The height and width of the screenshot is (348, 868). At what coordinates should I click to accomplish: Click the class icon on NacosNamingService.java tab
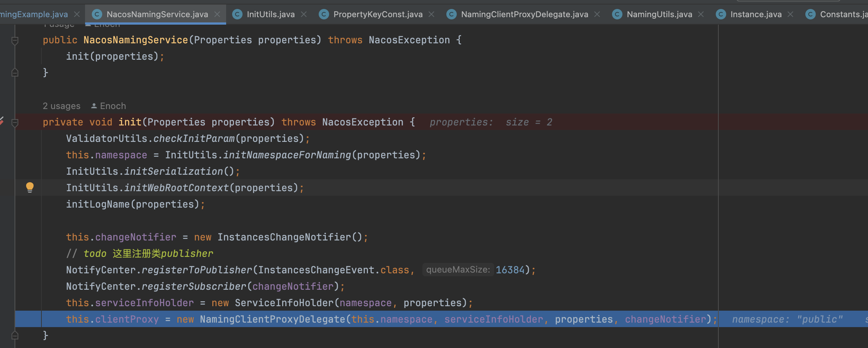97,14
